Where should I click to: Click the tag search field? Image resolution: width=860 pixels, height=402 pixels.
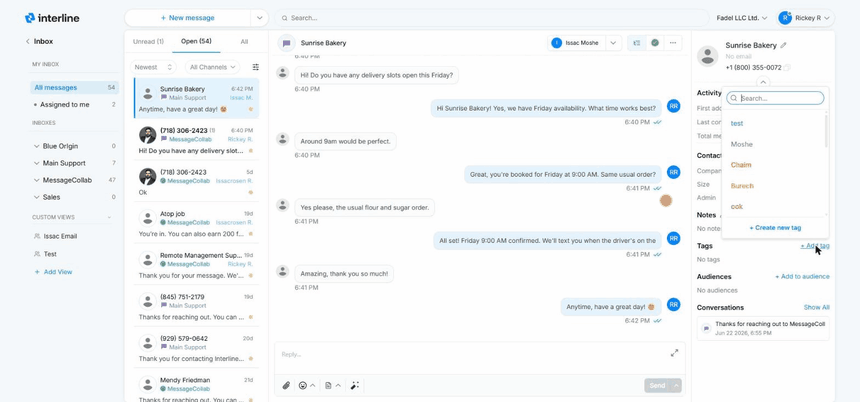pyautogui.click(x=775, y=98)
